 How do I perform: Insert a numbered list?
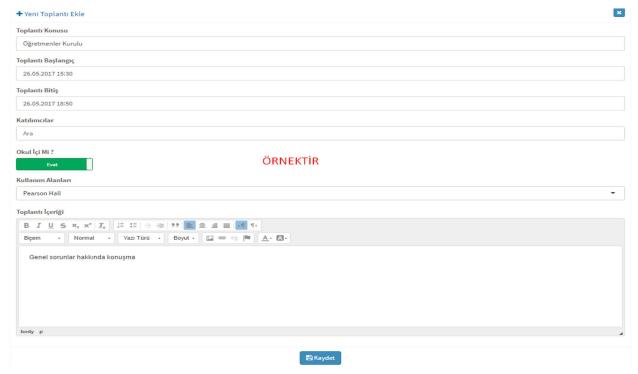pyautogui.click(x=120, y=225)
